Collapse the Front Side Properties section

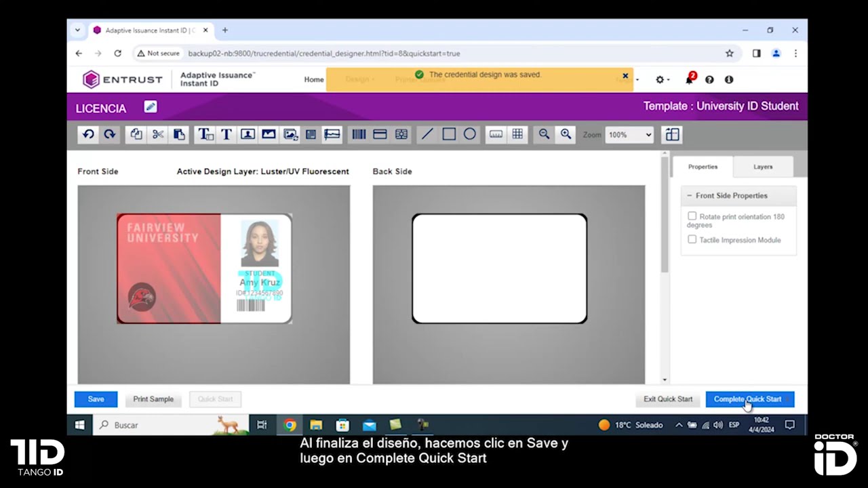tap(689, 195)
